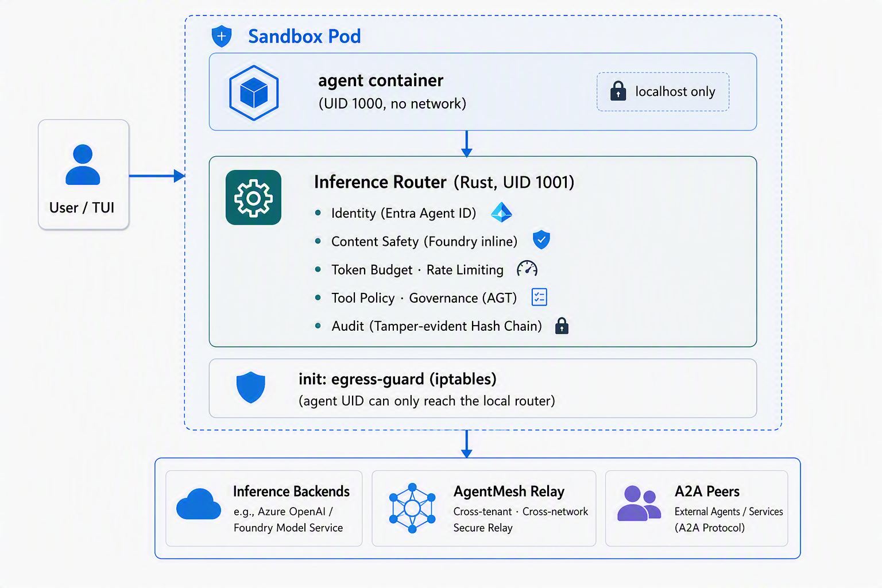Click the User / TUI label
Screen dimensions: 882x588
click(82, 207)
